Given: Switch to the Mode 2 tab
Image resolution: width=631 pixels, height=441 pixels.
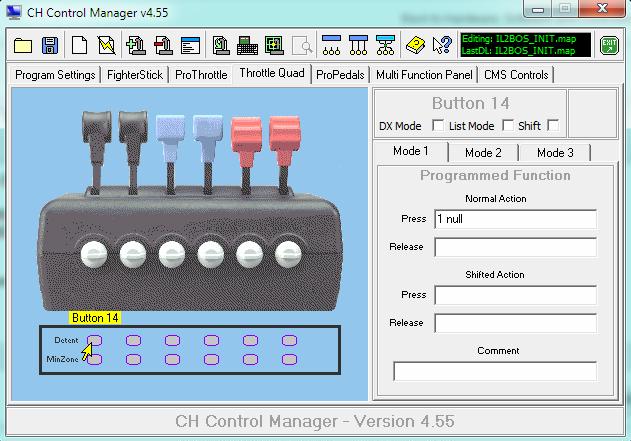Looking at the screenshot, I should click(483, 153).
